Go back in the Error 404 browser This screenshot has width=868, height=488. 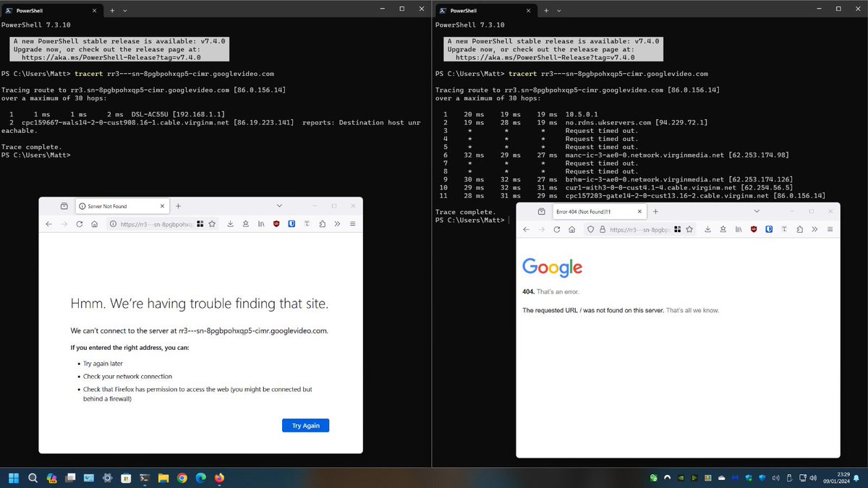click(526, 229)
